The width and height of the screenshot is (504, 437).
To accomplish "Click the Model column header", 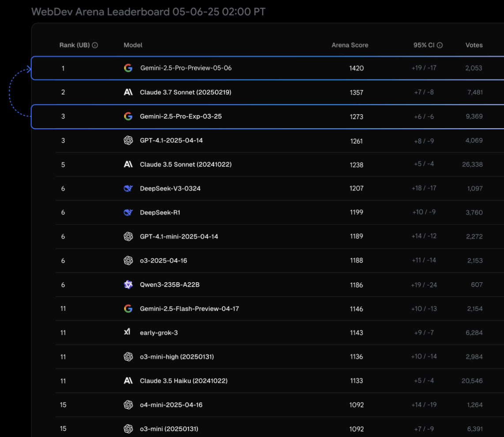I will click(133, 45).
